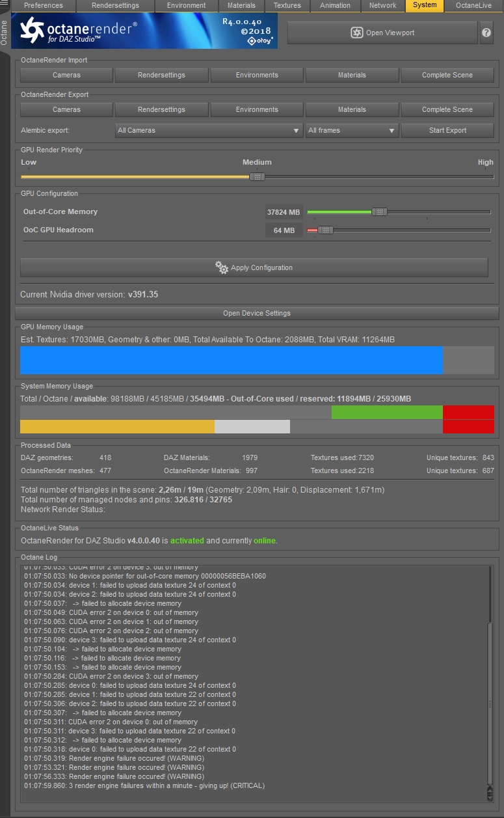Click the 01:07:53.321 render engine failure log line
The image size is (504, 818).
pos(114,767)
